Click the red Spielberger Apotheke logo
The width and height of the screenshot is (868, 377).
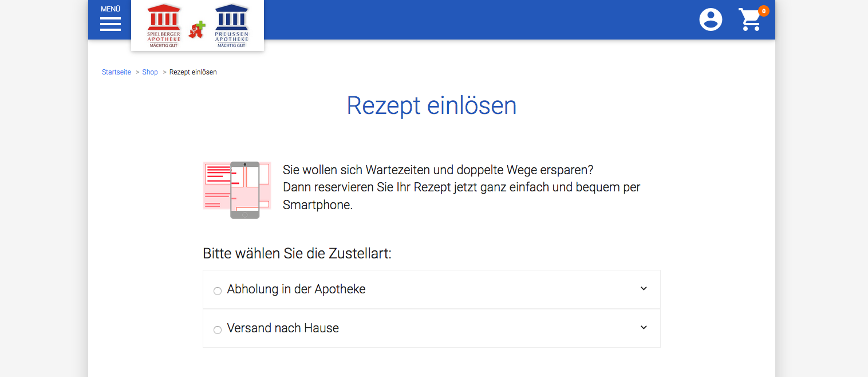[164, 25]
